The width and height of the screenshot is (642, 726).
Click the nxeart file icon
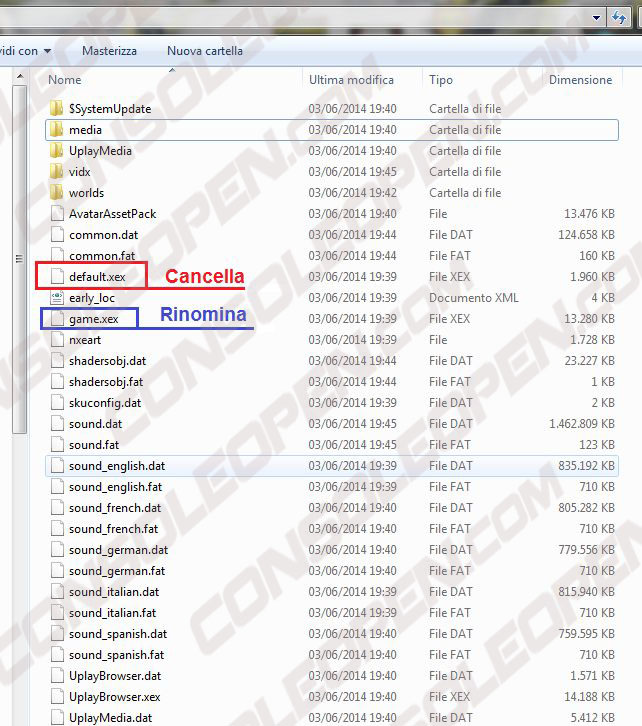click(x=57, y=339)
